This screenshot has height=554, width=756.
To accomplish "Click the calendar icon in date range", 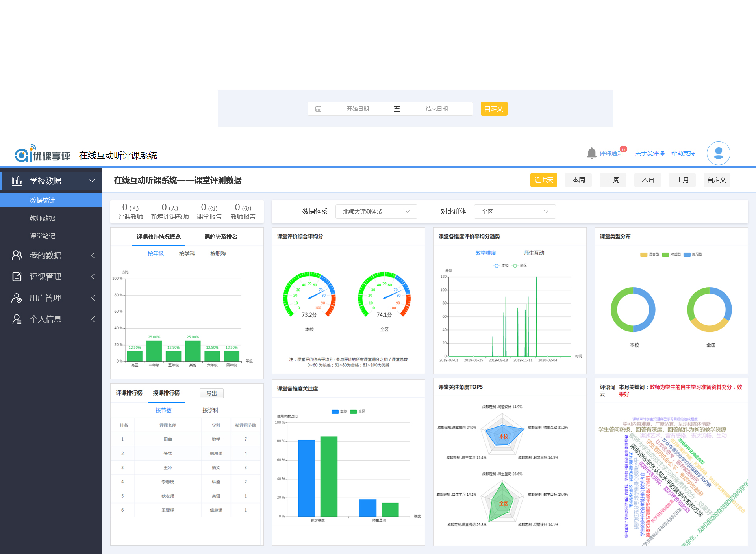I will (318, 109).
